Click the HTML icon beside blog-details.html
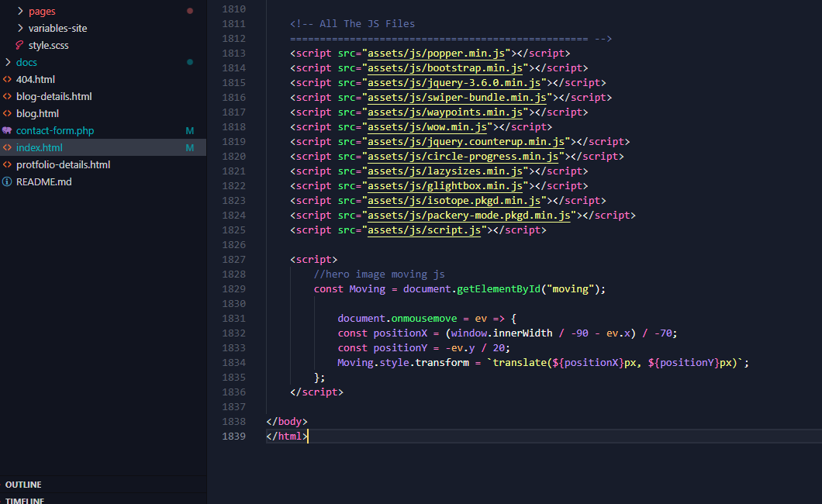The image size is (822, 504). (7, 96)
